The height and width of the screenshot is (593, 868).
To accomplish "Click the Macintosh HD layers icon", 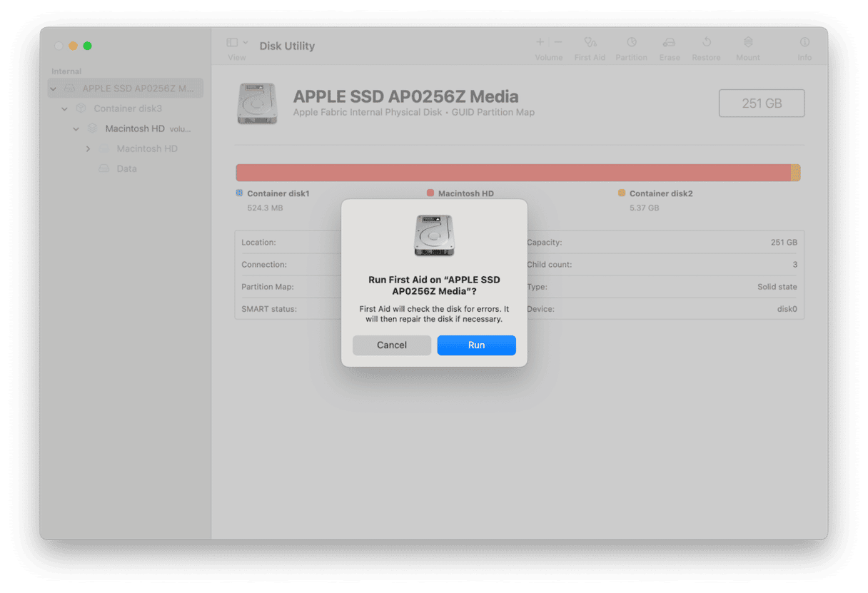I will (x=92, y=128).
